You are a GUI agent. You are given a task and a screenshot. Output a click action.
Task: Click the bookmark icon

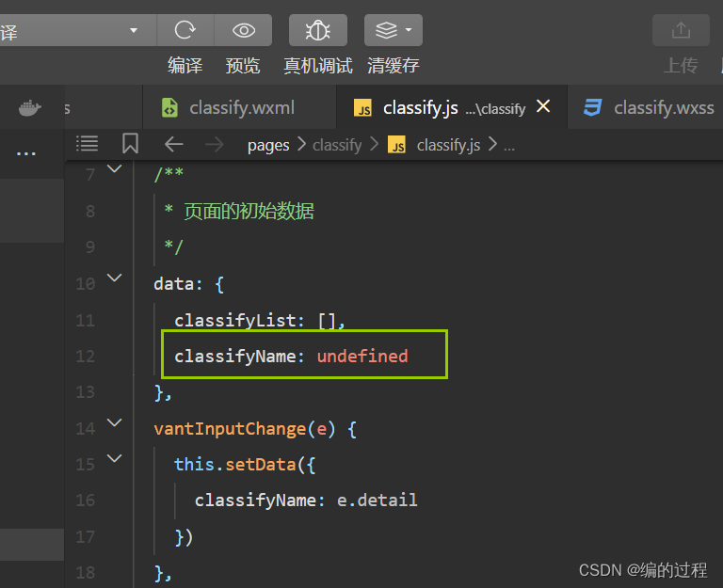click(130, 144)
